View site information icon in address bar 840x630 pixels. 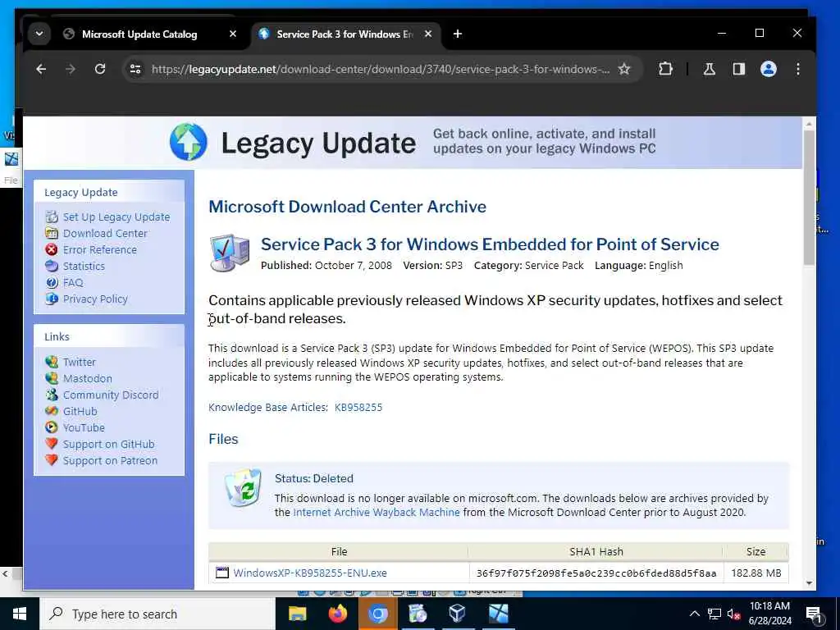point(135,69)
